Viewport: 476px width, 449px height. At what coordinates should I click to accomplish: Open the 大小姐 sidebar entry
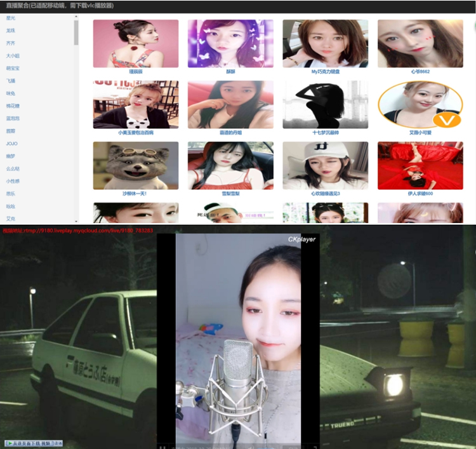tap(13, 56)
